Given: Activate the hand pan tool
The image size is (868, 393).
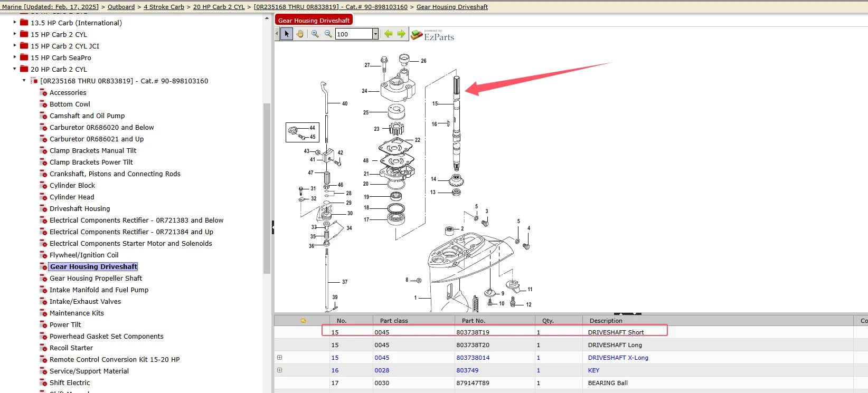Looking at the screenshot, I should click(300, 34).
